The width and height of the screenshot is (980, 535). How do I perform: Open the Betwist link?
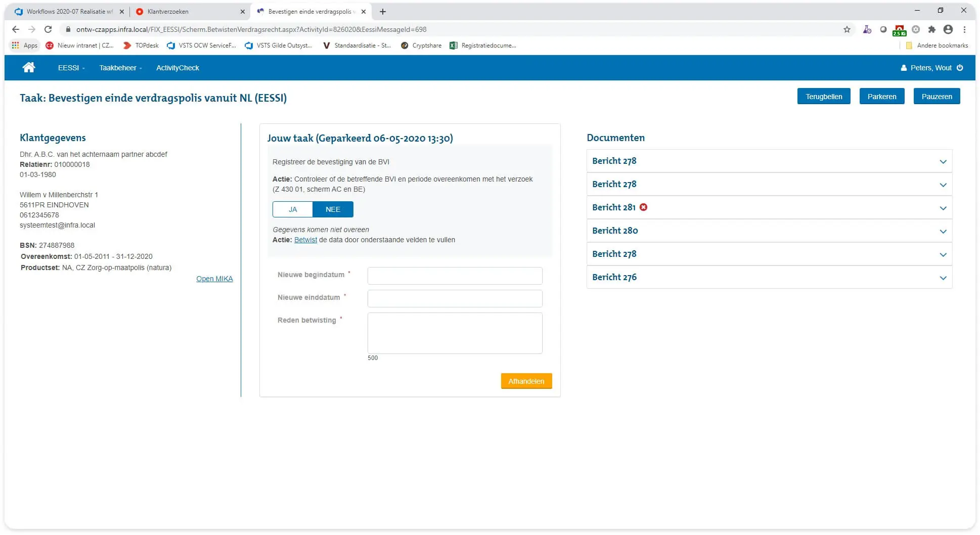tap(305, 240)
